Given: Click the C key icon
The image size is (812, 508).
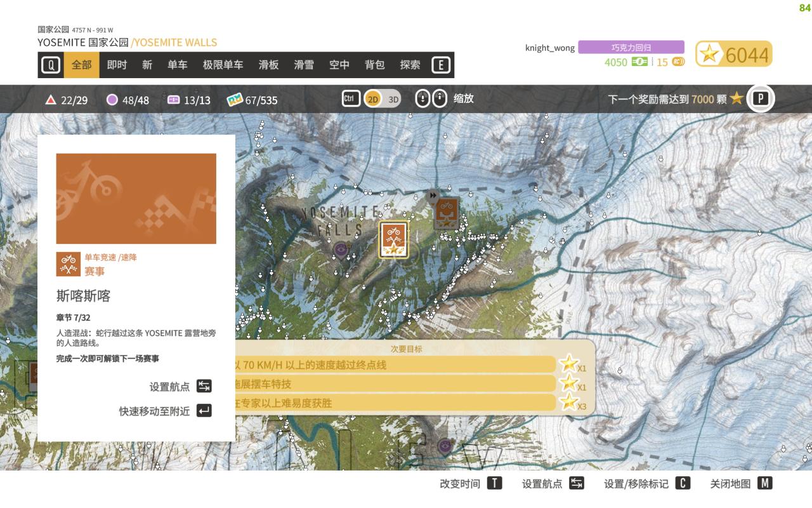Looking at the screenshot, I should coord(683,483).
